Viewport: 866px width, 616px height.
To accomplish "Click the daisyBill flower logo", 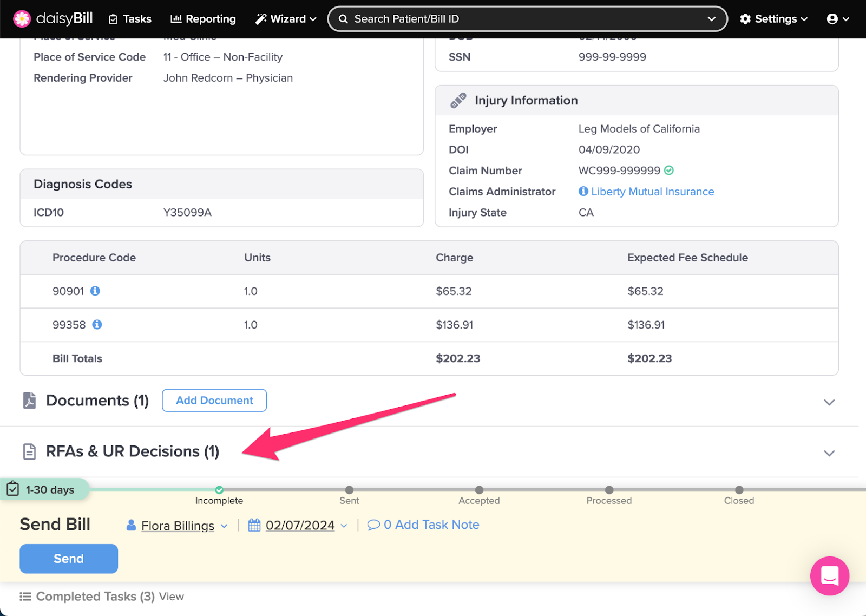I will 22,19.
